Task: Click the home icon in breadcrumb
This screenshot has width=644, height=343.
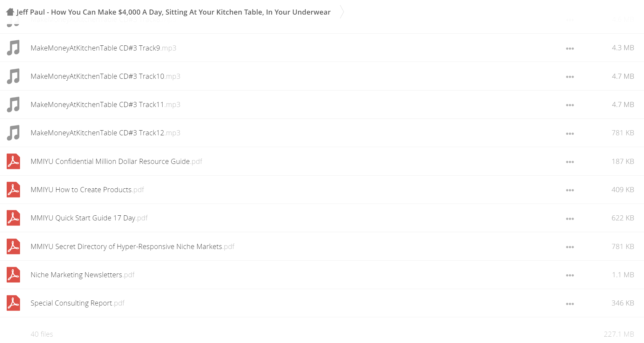Action: click(10, 12)
